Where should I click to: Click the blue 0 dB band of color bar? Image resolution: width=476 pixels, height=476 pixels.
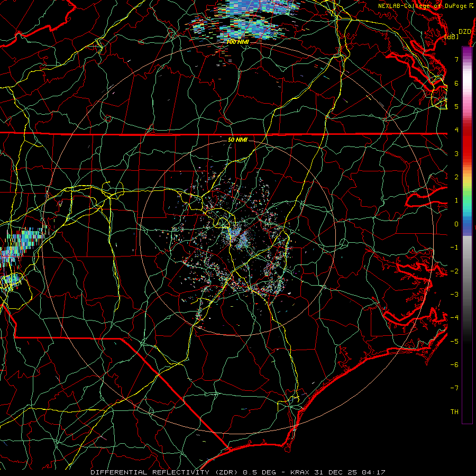(467, 225)
